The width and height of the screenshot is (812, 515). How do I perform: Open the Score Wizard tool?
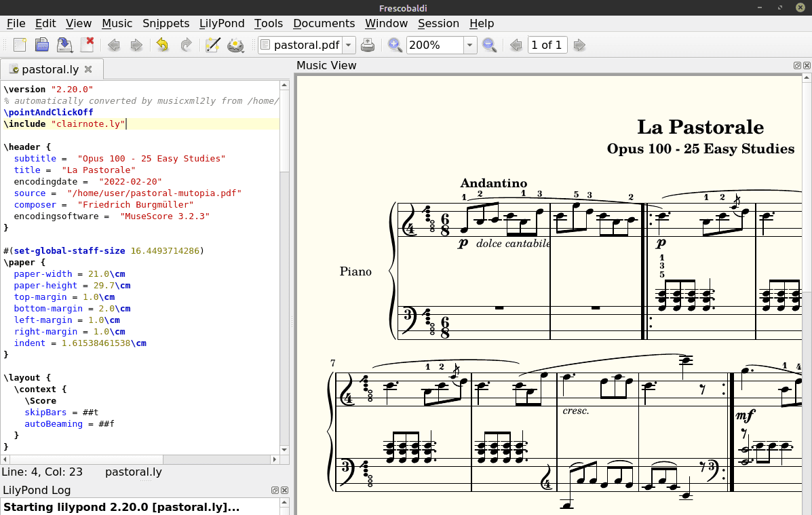point(212,45)
